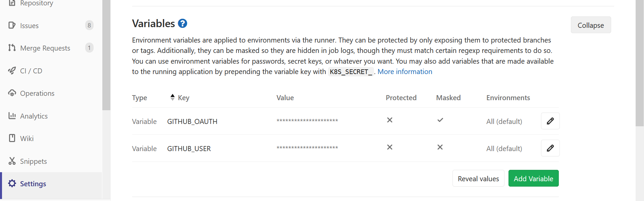Click the Snippets scissors icon
644x201 pixels.
[x=12, y=161]
